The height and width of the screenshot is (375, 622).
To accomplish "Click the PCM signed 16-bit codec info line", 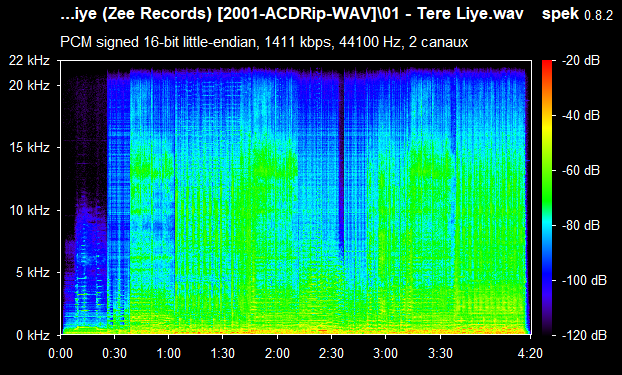I will [x=264, y=42].
